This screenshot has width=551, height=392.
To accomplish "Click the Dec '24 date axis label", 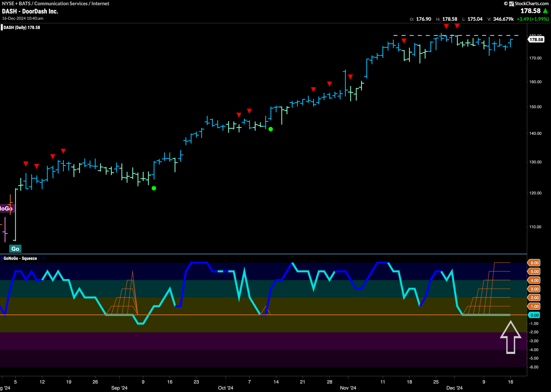I will click(454, 388).
